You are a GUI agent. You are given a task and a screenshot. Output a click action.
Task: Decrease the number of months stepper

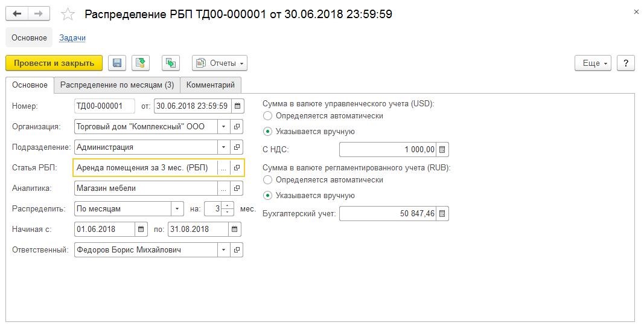[x=228, y=212]
